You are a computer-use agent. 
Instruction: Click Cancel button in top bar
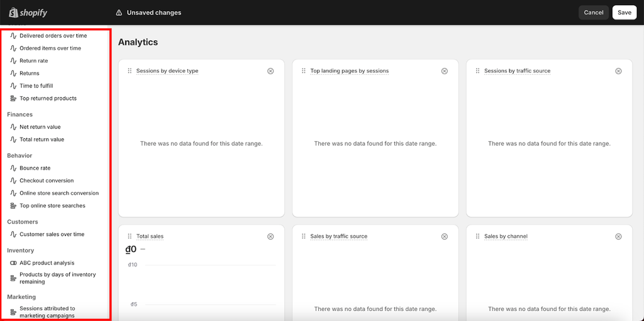point(594,13)
